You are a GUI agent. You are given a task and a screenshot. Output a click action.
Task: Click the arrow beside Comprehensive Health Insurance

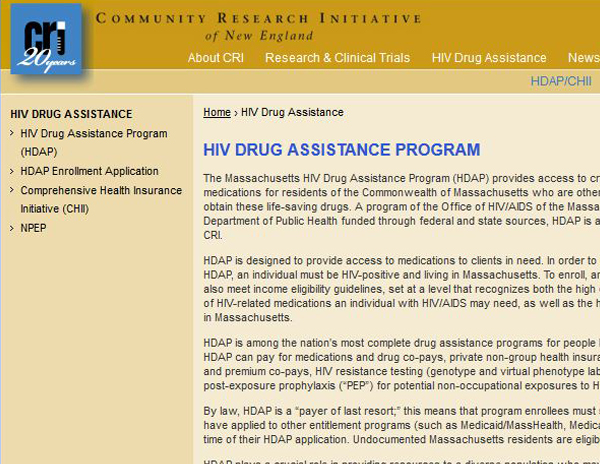(12, 190)
